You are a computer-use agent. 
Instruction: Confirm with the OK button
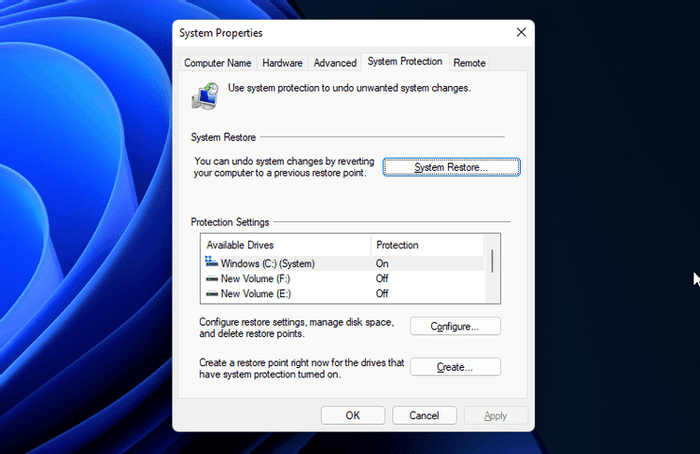pyautogui.click(x=353, y=416)
